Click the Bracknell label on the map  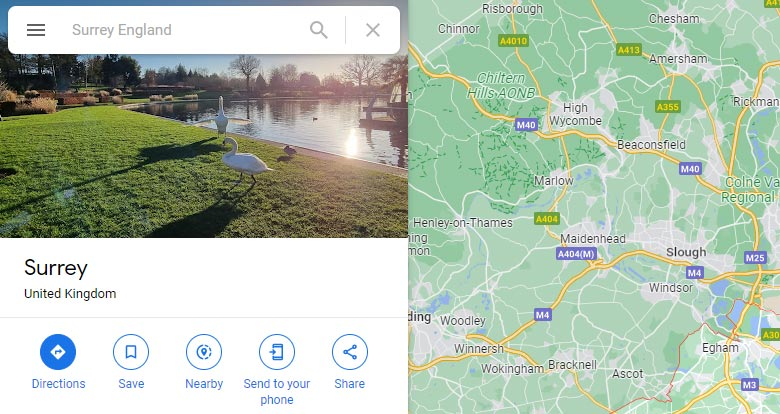tap(572, 365)
